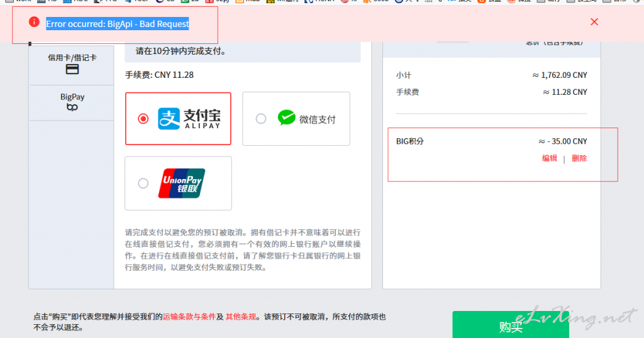644x338 pixels.
Task: Click the ≈ 11.28 CNY fee value
Action: pyautogui.click(x=565, y=92)
